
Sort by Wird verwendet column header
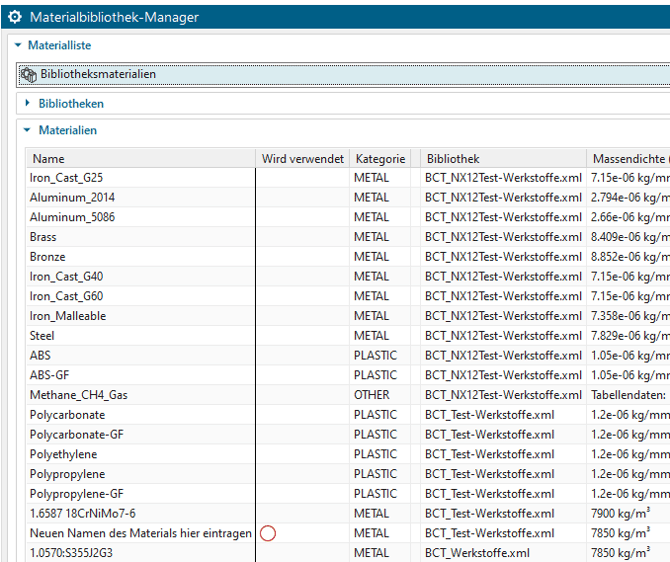(x=302, y=158)
